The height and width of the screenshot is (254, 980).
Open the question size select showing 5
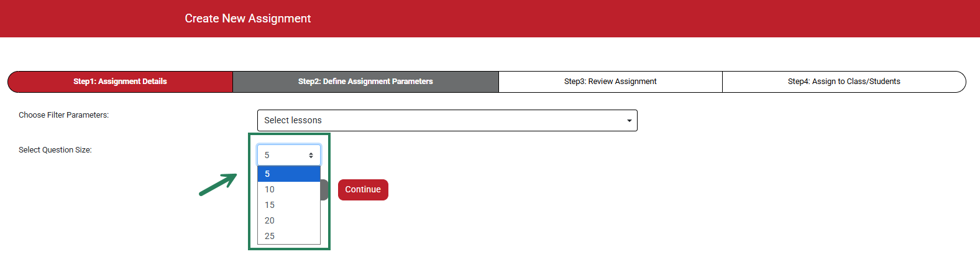[x=289, y=155]
